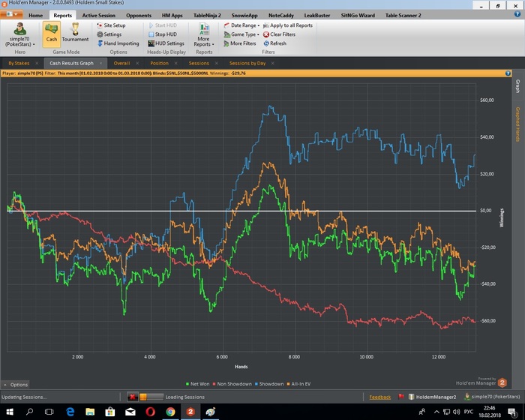Click simple70 (PokerStars) in status bar
Image resolution: width=525 pixels, height=420 pixels.
[492, 397]
